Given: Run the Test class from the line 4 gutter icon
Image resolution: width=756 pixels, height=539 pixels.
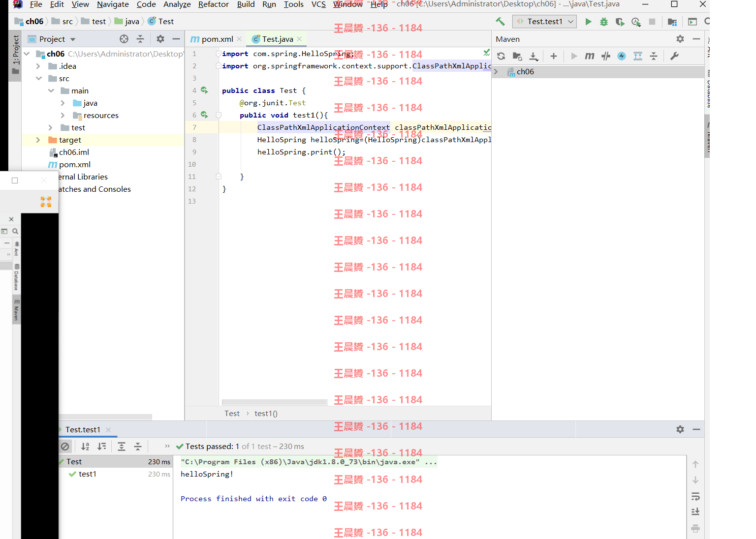Looking at the screenshot, I should (x=204, y=90).
